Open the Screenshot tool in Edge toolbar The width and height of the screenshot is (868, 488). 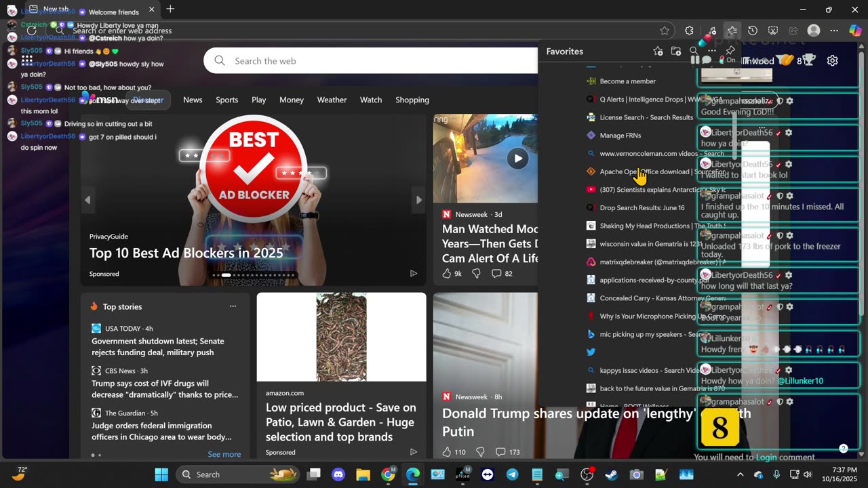pyautogui.click(x=773, y=30)
